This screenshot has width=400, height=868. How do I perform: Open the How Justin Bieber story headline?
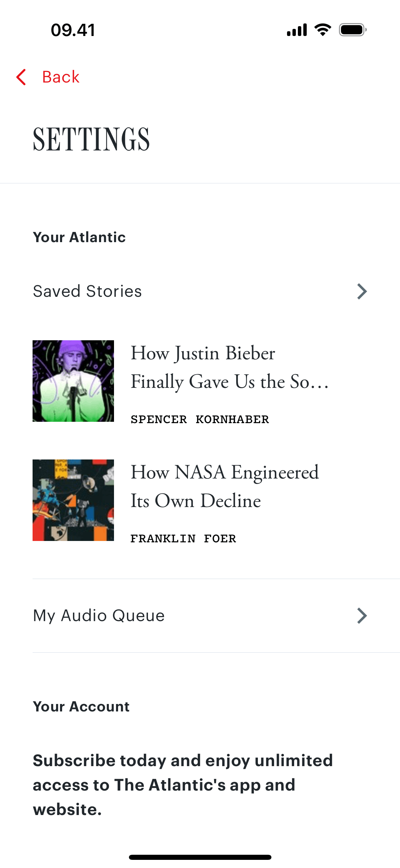229,367
